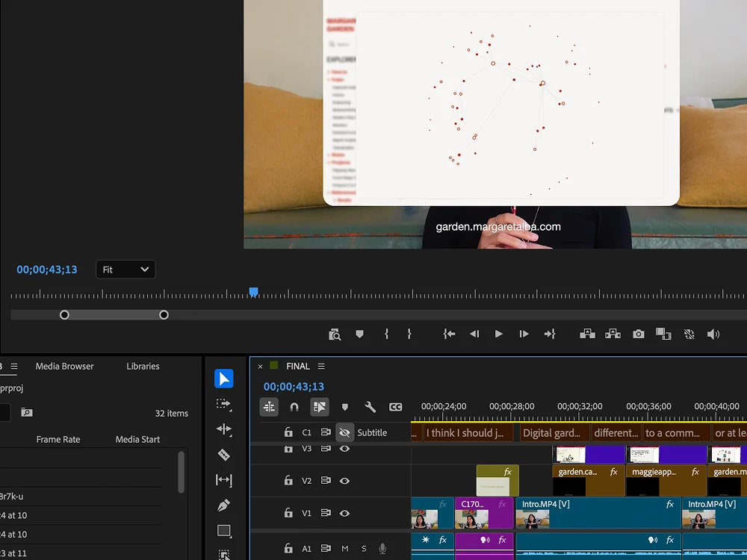Click the find-in-project search folder icon
The width and height of the screenshot is (747, 560).
(x=27, y=412)
